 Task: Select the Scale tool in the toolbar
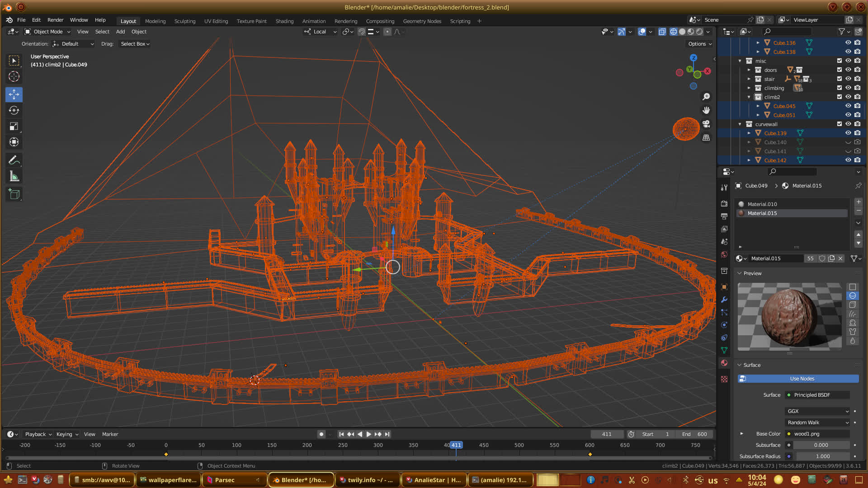14,127
